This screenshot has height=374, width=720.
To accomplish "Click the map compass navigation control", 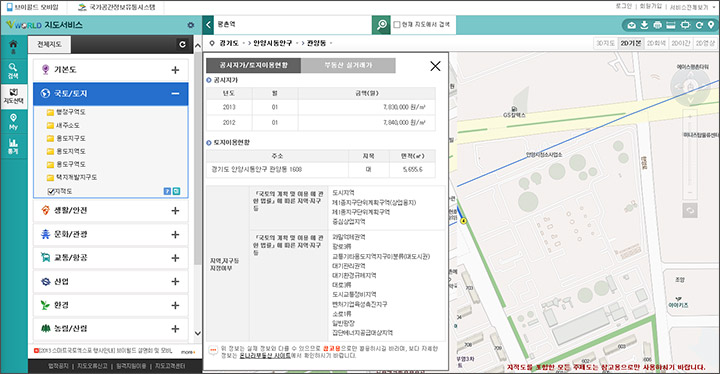I will coord(690,87).
